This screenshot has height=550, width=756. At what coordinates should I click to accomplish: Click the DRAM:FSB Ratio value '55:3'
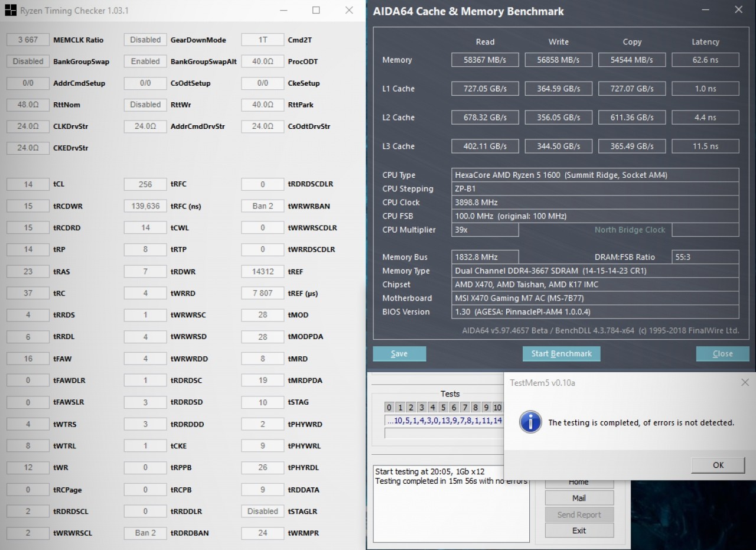click(705, 257)
